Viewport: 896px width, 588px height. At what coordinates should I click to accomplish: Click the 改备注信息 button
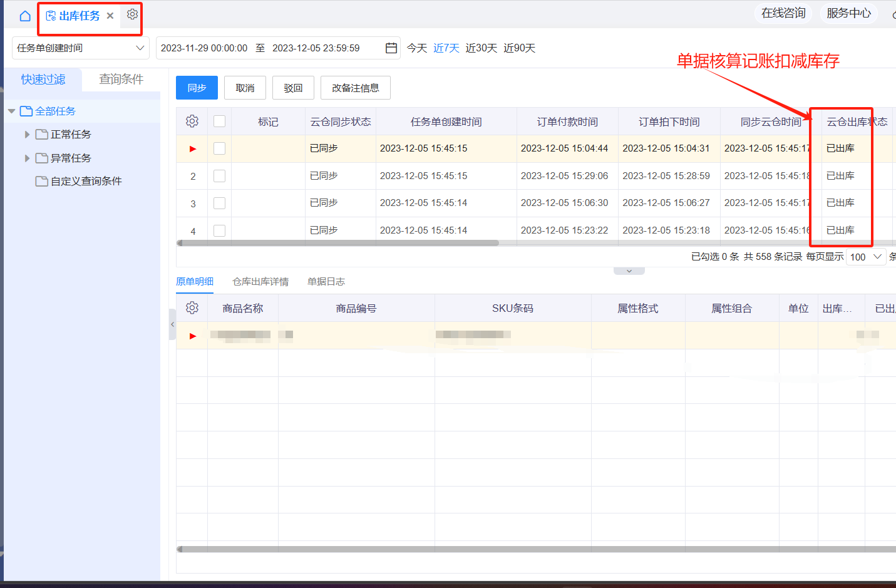[356, 88]
